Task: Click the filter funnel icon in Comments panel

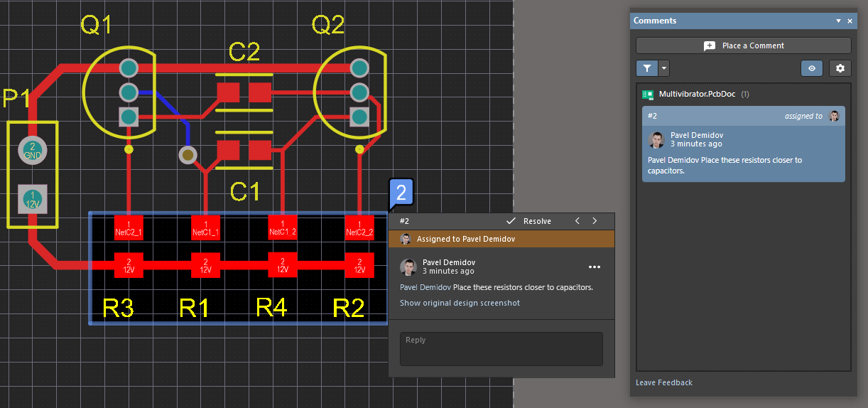Action: (646, 68)
